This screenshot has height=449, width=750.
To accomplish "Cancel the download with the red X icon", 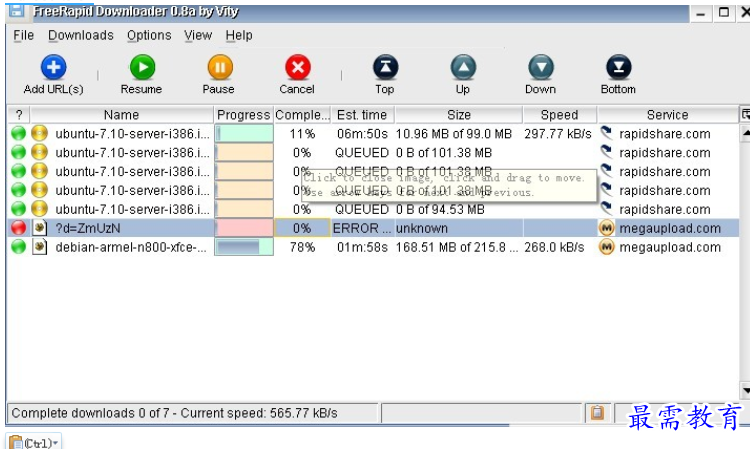I will (x=298, y=67).
